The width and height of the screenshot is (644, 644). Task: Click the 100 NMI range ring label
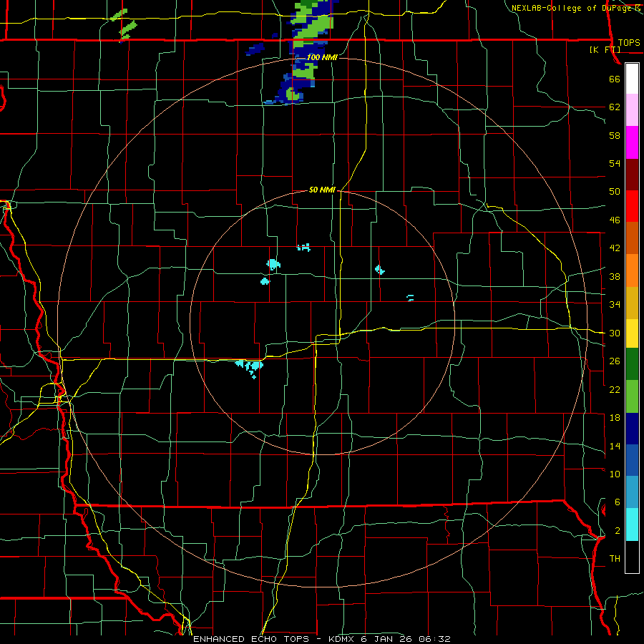tap(322, 57)
